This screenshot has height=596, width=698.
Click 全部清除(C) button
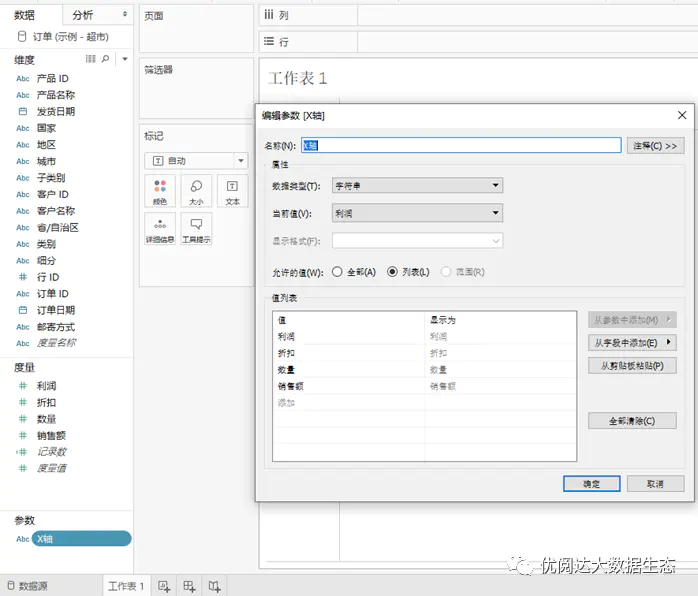click(632, 421)
